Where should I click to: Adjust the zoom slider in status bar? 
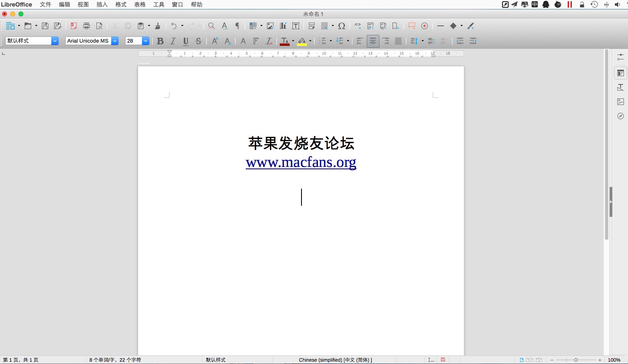(576, 360)
